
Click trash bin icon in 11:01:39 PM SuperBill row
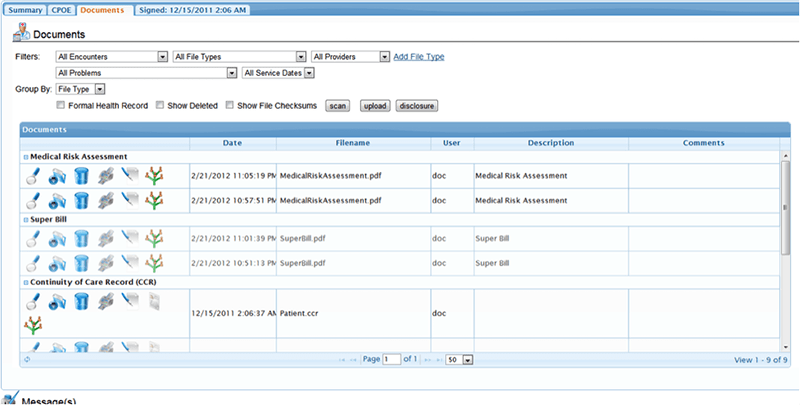coord(81,238)
